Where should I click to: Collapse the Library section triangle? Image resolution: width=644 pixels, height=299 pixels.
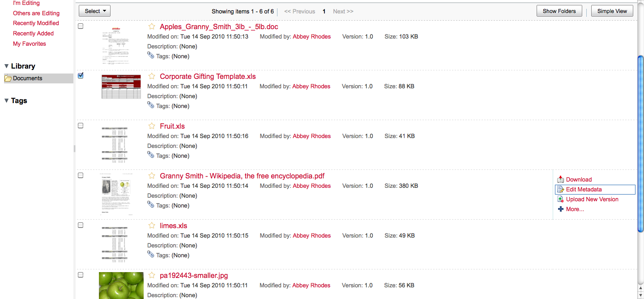[x=6, y=66]
